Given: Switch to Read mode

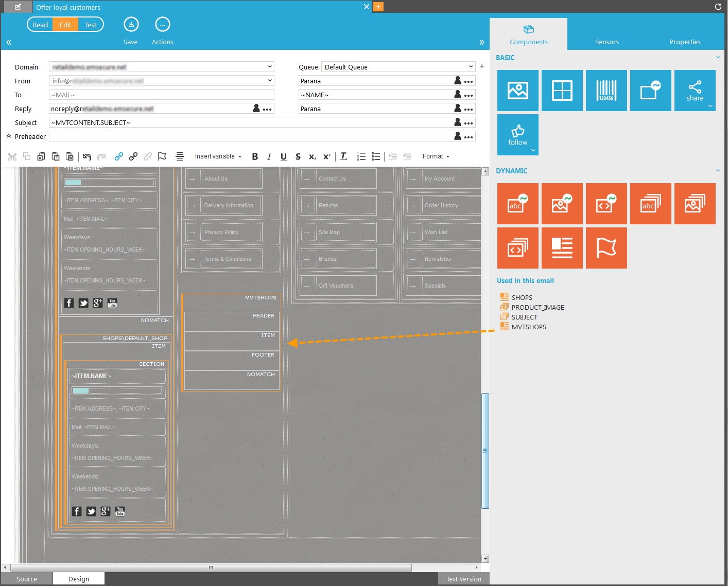Looking at the screenshot, I should 40,25.
